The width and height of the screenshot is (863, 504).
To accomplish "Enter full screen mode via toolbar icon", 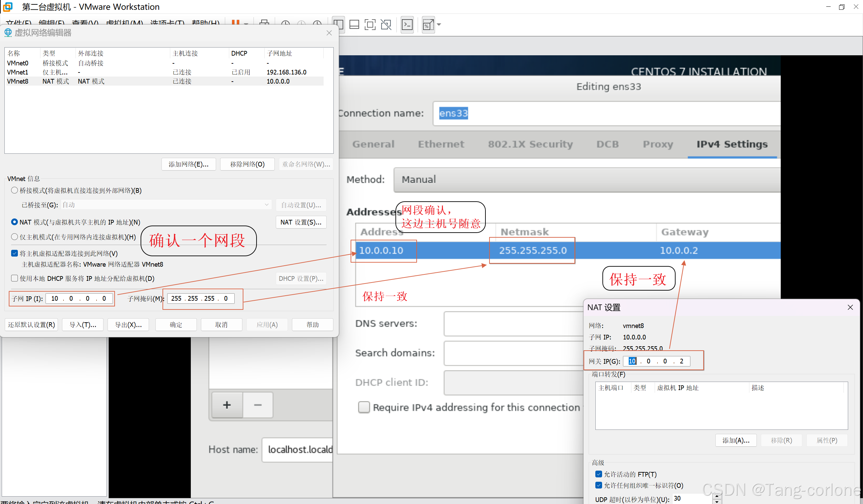I will (370, 25).
